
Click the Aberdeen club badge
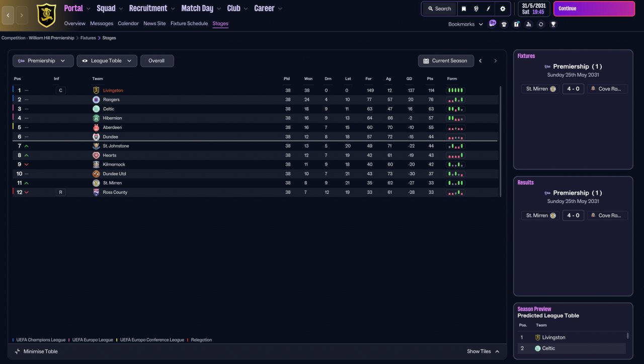pyautogui.click(x=96, y=127)
